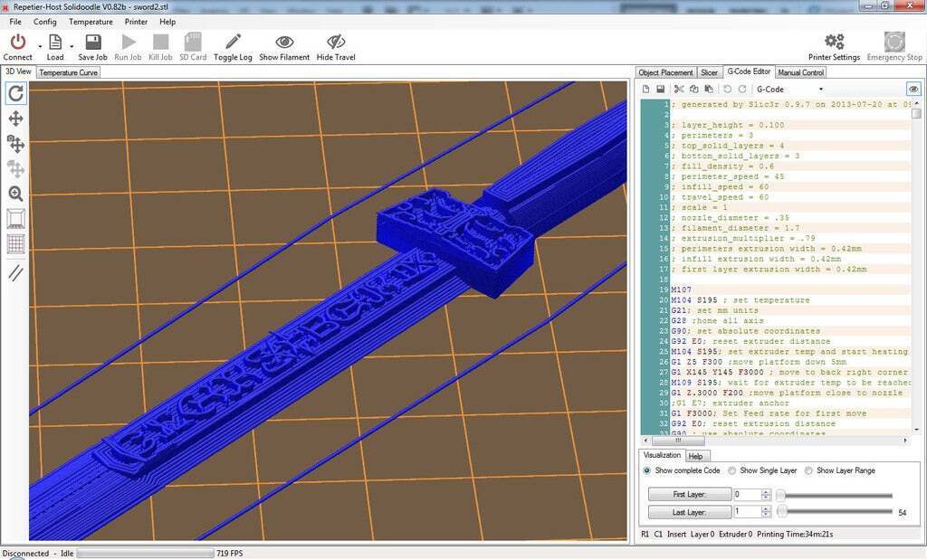Open the Config menu
The width and height of the screenshot is (927, 560).
pyautogui.click(x=45, y=22)
